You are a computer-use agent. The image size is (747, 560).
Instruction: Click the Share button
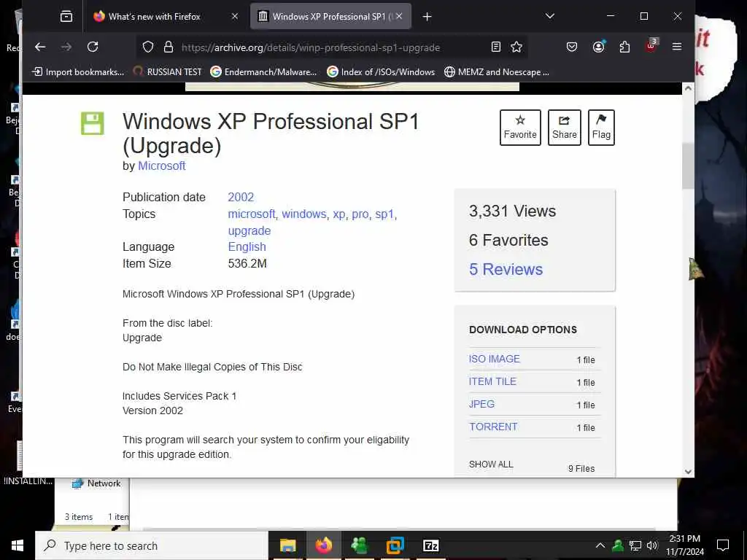tap(565, 128)
